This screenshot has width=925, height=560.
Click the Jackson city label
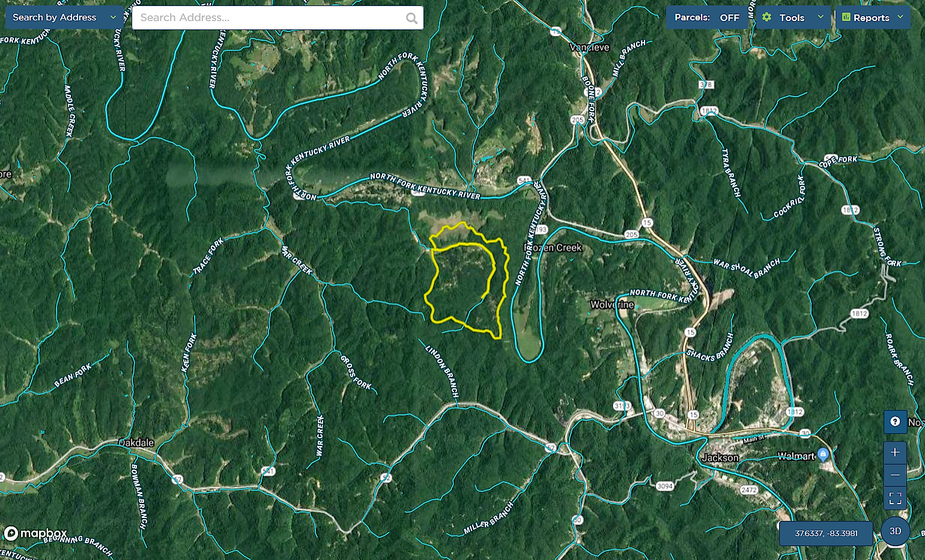coord(720,457)
